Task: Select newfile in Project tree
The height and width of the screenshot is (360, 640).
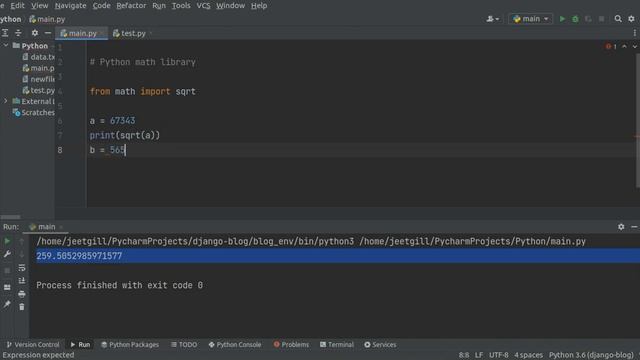Action: point(38,79)
